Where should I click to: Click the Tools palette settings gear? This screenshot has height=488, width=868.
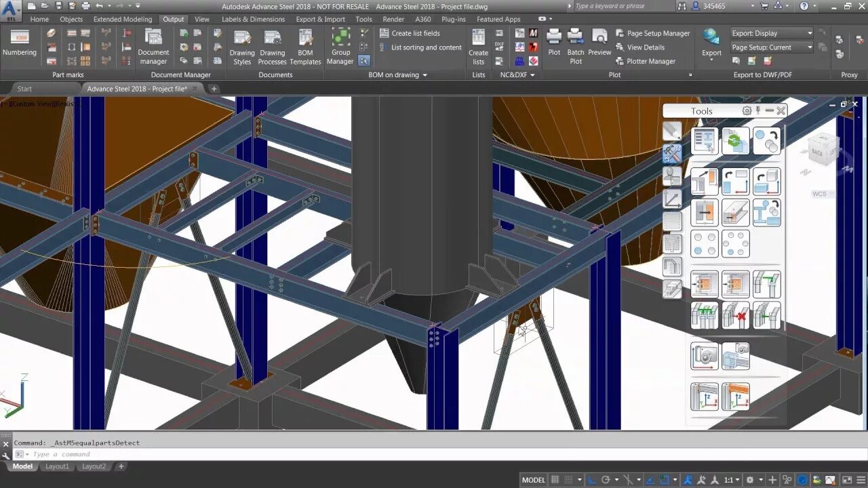747,110
